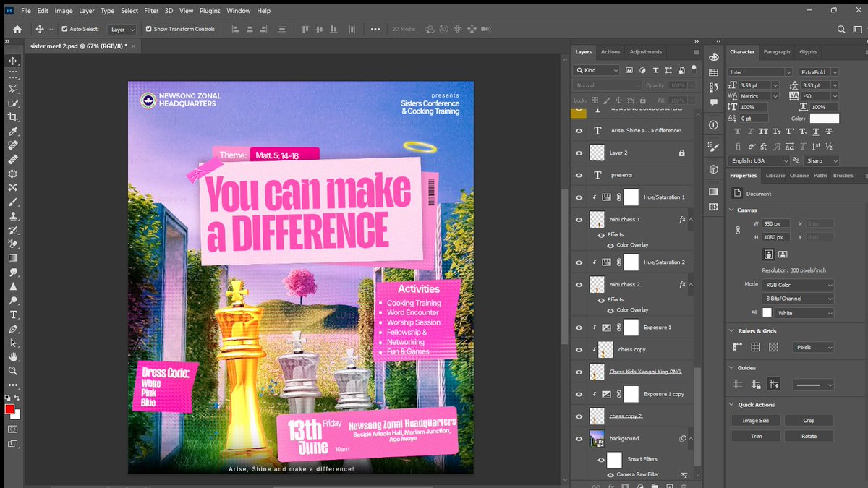Click the Trim button
868x488 pixels.
click(x=756, y=436)
